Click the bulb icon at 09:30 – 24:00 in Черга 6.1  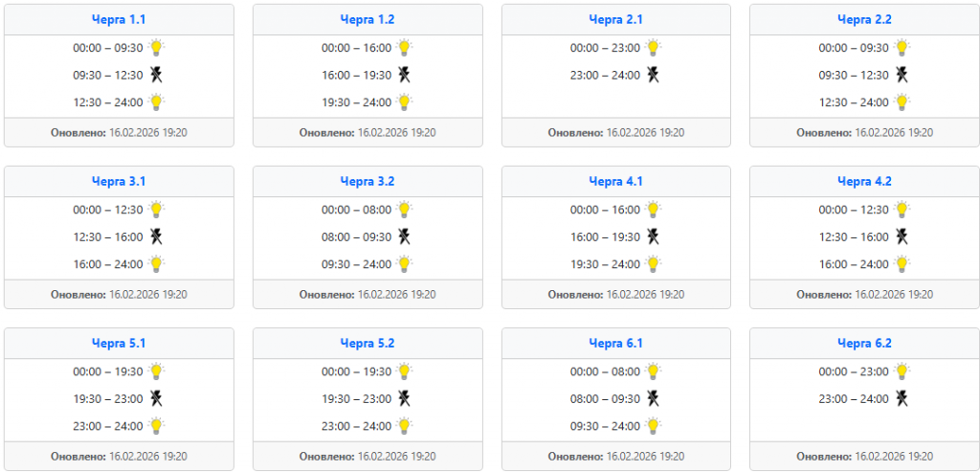coord(653,426)
